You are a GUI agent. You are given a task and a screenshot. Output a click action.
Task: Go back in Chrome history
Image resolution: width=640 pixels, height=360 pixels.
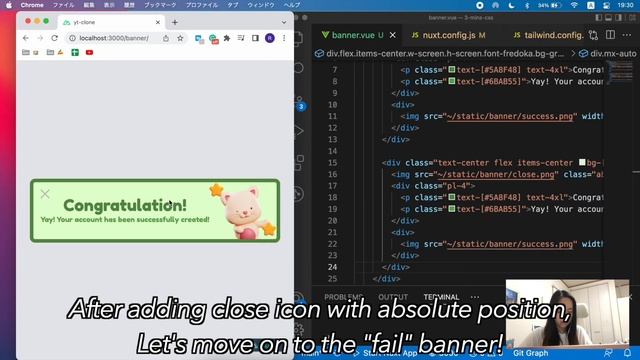click(26, 38)
